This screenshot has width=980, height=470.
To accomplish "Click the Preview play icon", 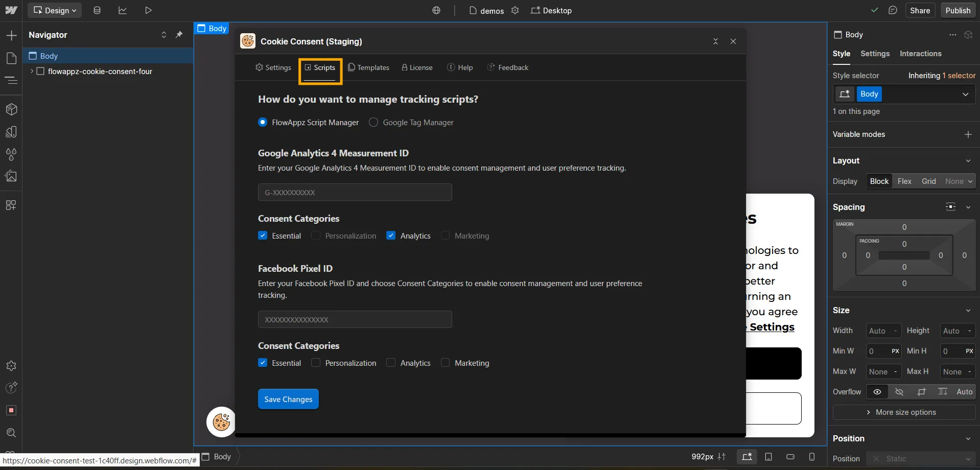I will [148, 10].
